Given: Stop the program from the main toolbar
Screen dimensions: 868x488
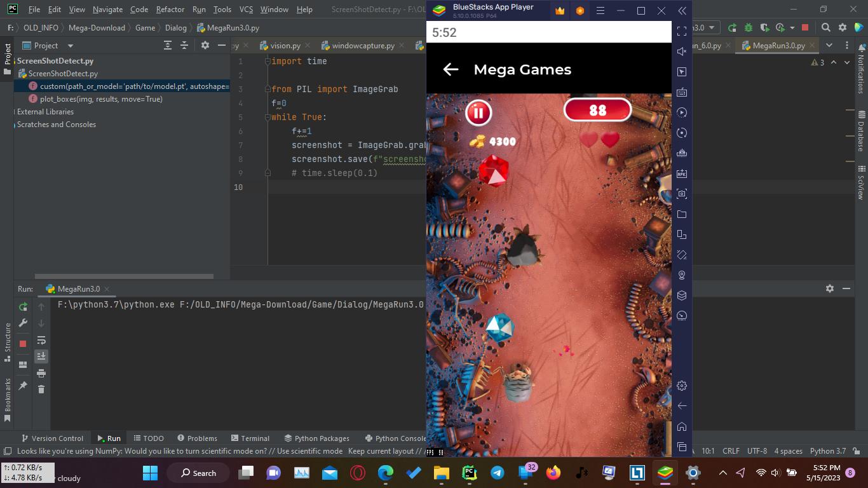Looking at the screenshot, I should coord(805,27).
